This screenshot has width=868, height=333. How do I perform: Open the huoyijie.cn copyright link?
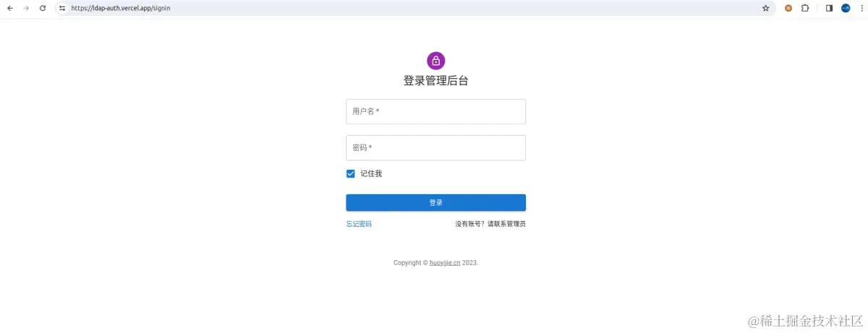[445, 263]
